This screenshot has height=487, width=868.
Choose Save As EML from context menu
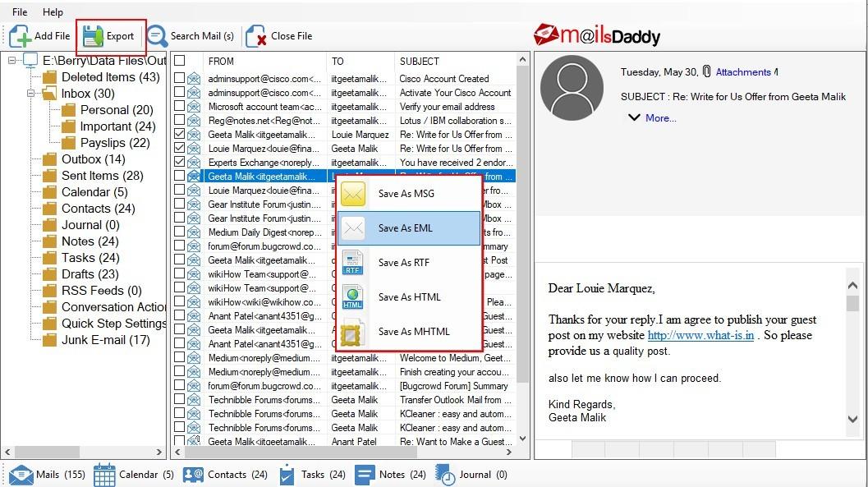click(x=408, y=228)
